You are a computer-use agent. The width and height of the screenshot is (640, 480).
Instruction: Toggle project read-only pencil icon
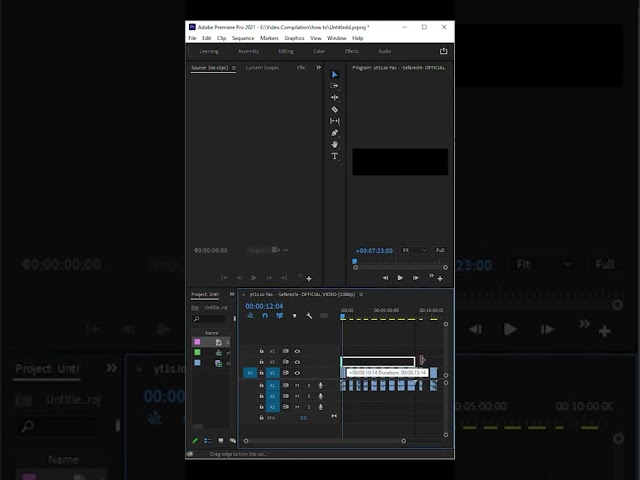click(195, 440)
